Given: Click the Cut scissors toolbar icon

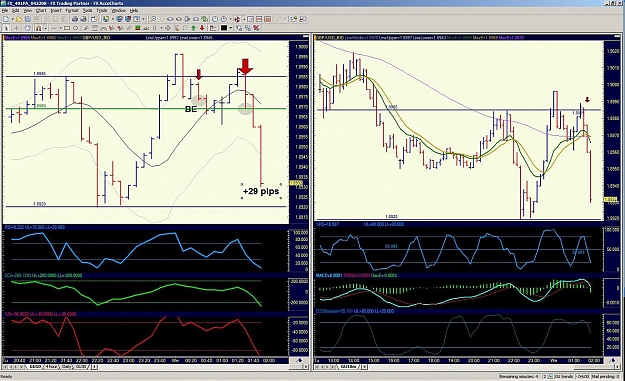Looking at the screenshot, I should pos(47,19).
